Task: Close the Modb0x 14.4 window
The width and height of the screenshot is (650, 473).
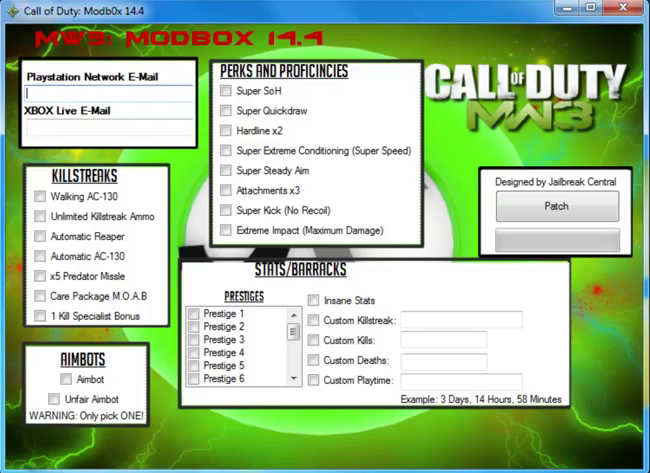Action: tap(623, 7)
